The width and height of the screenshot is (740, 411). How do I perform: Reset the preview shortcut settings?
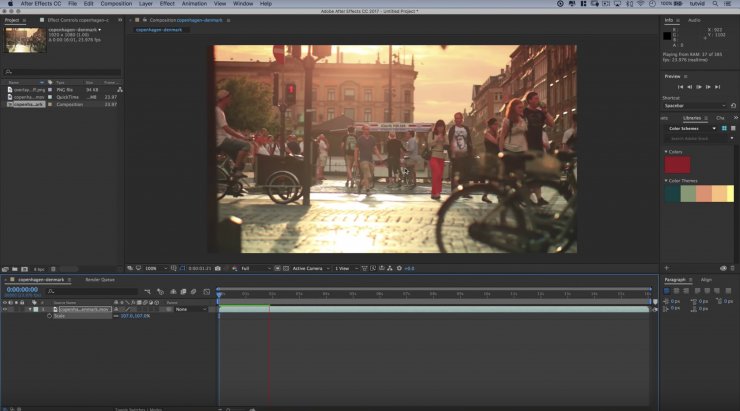click(x=733, y=106)
